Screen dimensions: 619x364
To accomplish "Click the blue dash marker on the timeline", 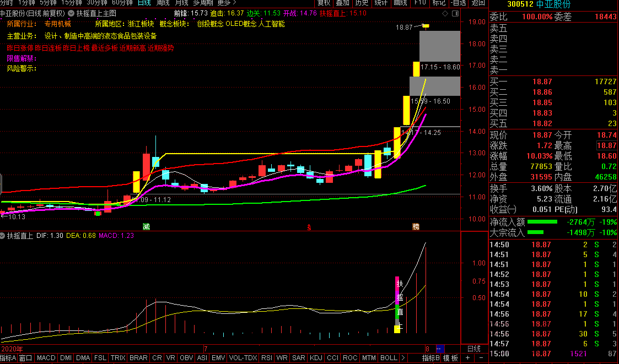I will (x=439, y=349).
